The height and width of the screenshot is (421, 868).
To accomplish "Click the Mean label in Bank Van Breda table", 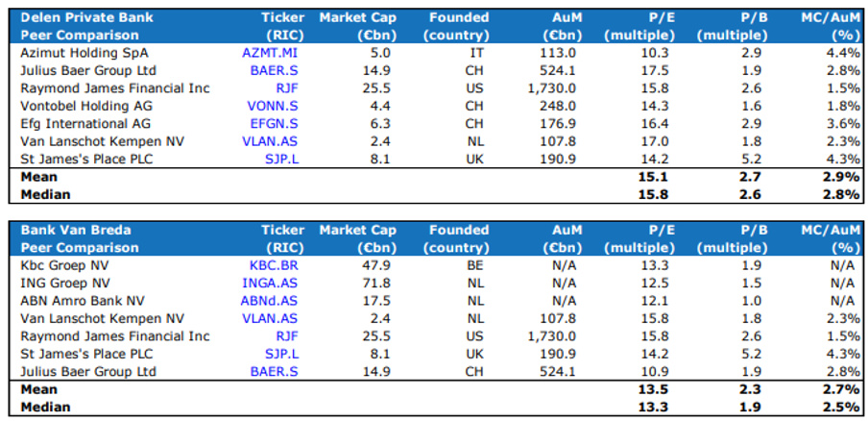I will click(39, 389).
